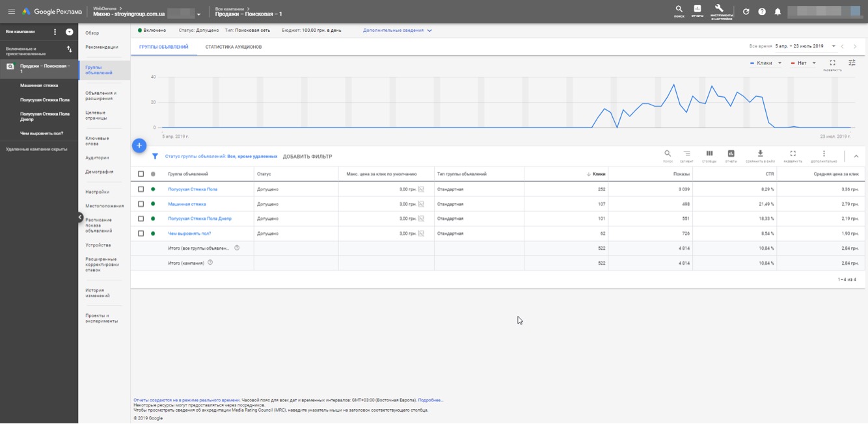Click the Google Реклама logo
This screenshot has width=868, height=424.
(52, 12)
